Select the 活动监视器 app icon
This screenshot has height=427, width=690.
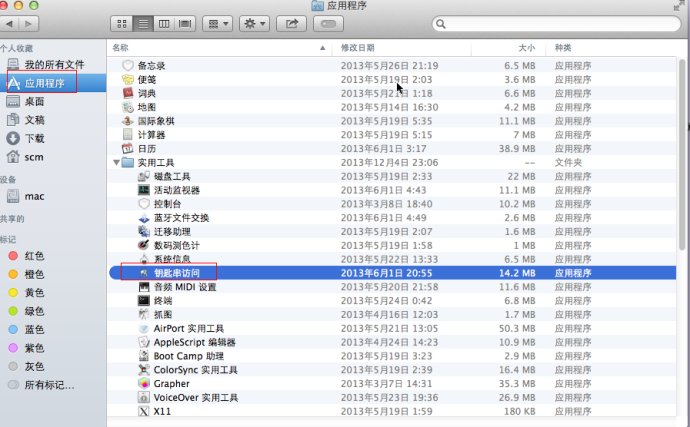pyautogui.click(x=144, y=190)
